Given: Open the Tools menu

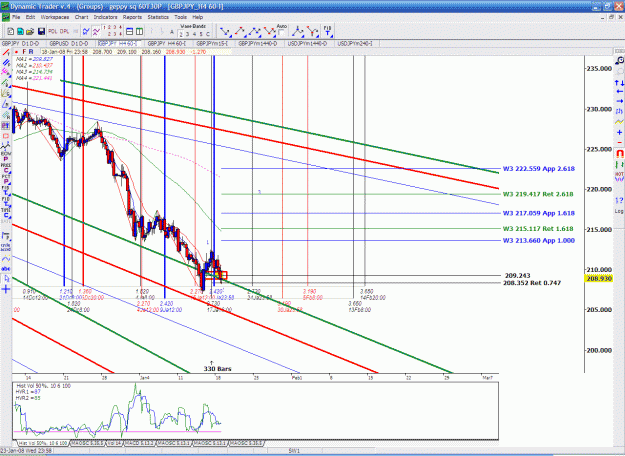Looking at the screenshot, I should 180,17.
